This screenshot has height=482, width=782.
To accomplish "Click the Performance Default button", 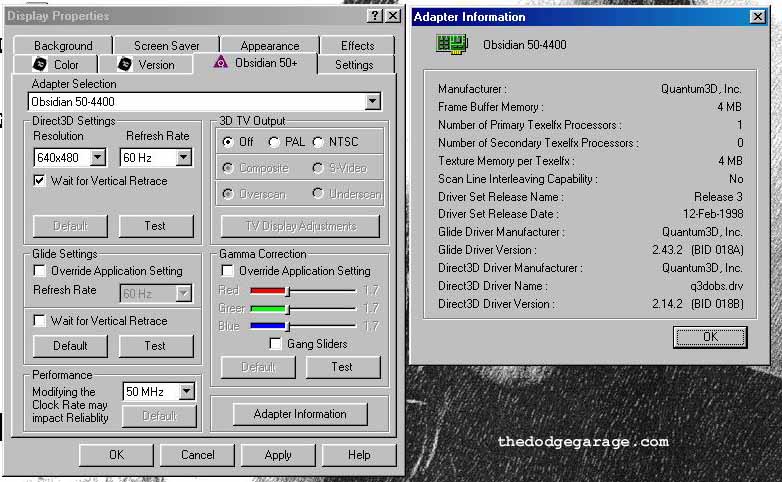I will click(159, 416).
